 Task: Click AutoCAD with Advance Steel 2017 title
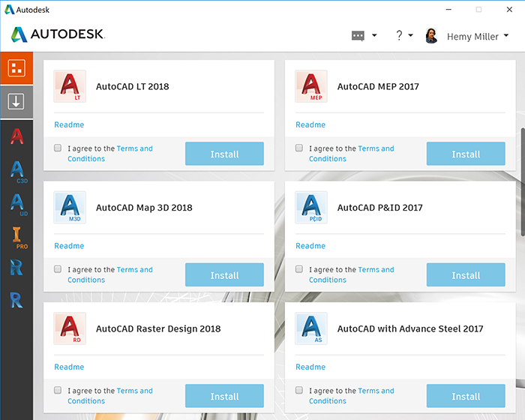click(x=410, y=329)
